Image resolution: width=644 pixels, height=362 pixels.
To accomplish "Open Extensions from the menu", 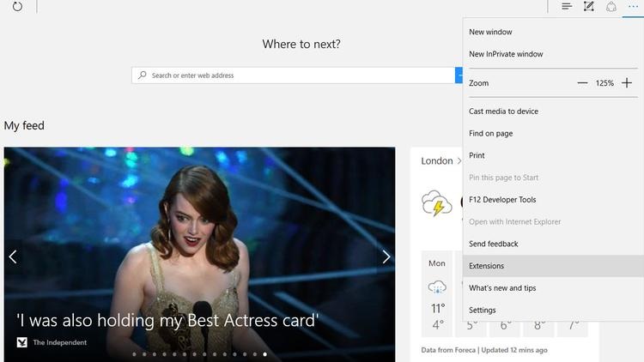I will [x=487, y=266].
